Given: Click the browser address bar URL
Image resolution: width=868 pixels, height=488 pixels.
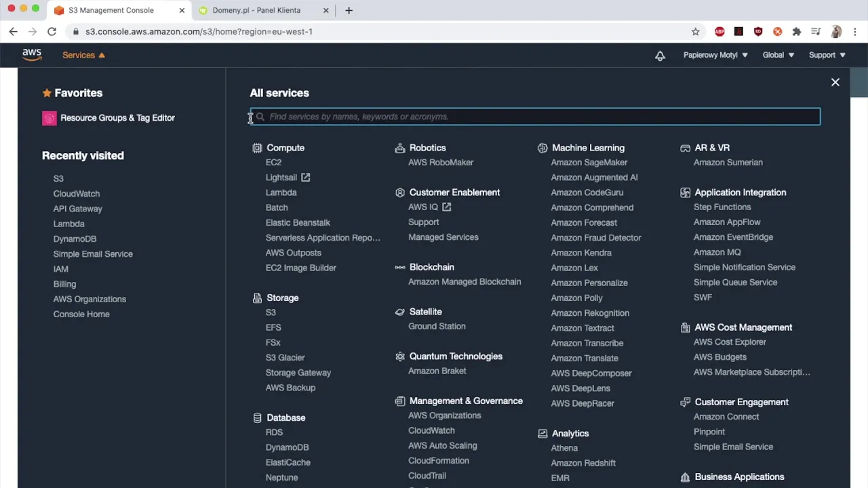Looking at the screenshot, I should coord(199,31).
